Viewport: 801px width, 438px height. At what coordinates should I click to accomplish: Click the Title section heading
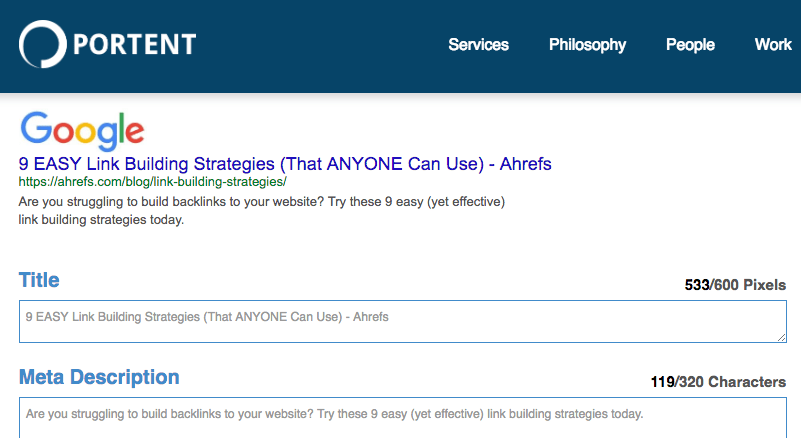tap(39, 280)
